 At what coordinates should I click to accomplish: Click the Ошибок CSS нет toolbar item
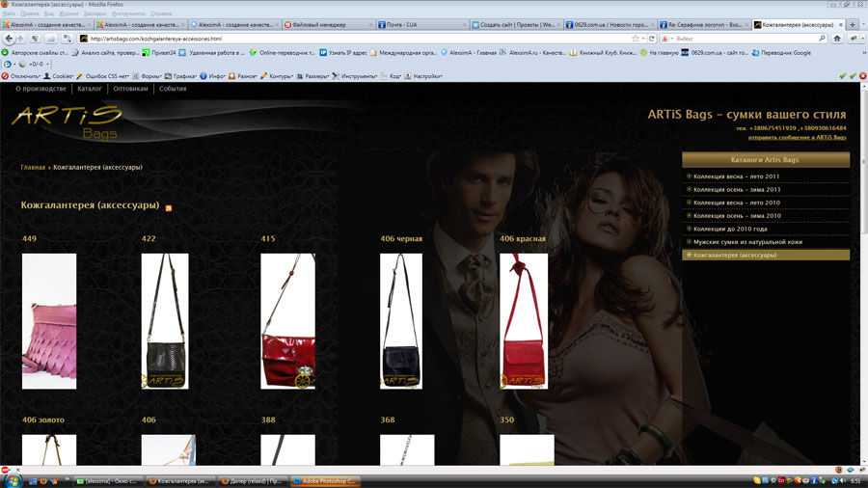click(x=103, y=76)
